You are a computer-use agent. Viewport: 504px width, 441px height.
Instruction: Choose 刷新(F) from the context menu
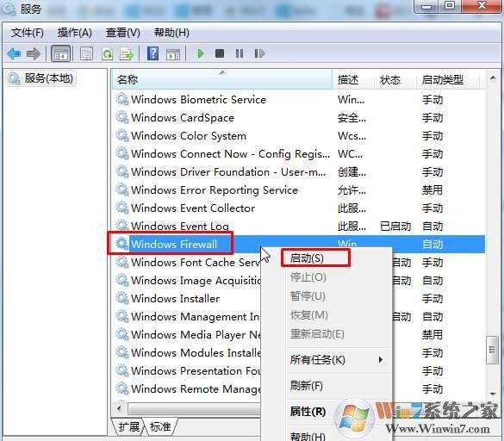click(306, 385)
